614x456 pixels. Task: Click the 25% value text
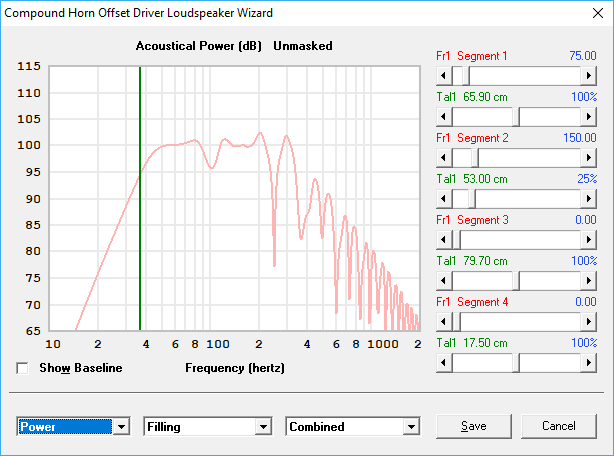tap(587, 179)
